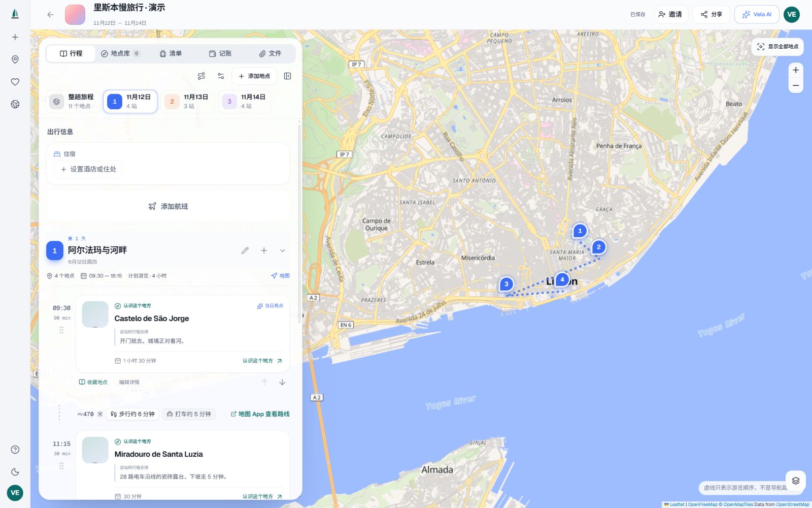Click 设置酒店或住处
The image size is (812, 508).
pos(88,169)
